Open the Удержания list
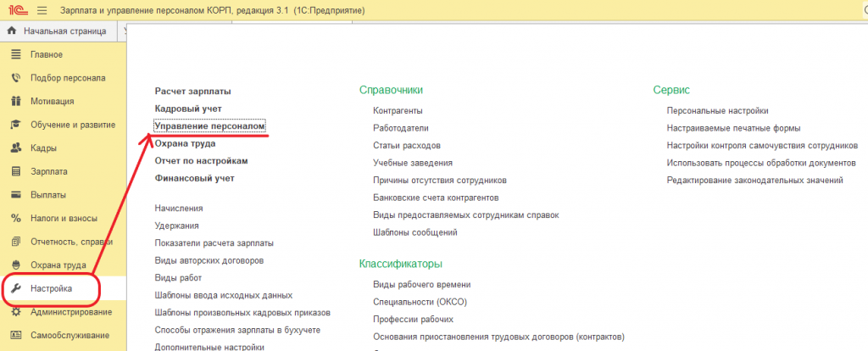The image size is (868, 351). click(176, 226)
